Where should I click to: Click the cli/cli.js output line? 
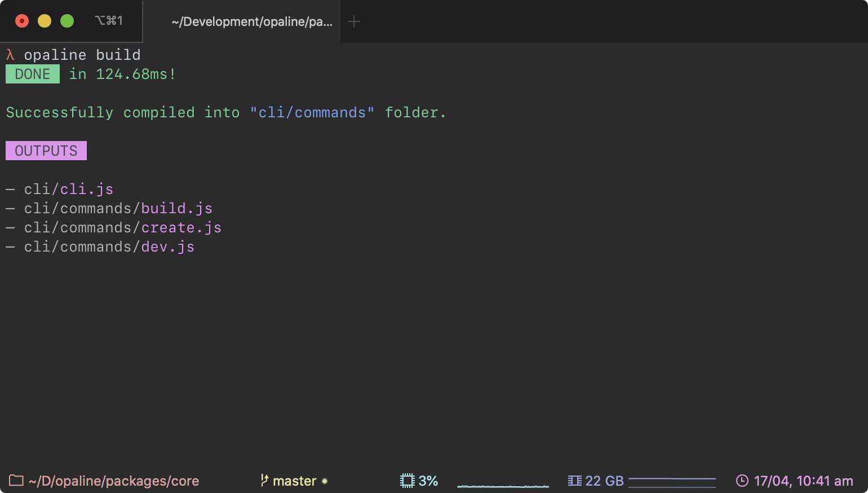pos(60,190)
